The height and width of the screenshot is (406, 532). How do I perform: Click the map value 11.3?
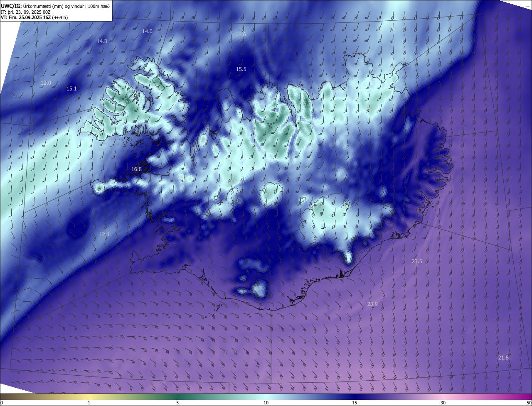click(257, 289)
